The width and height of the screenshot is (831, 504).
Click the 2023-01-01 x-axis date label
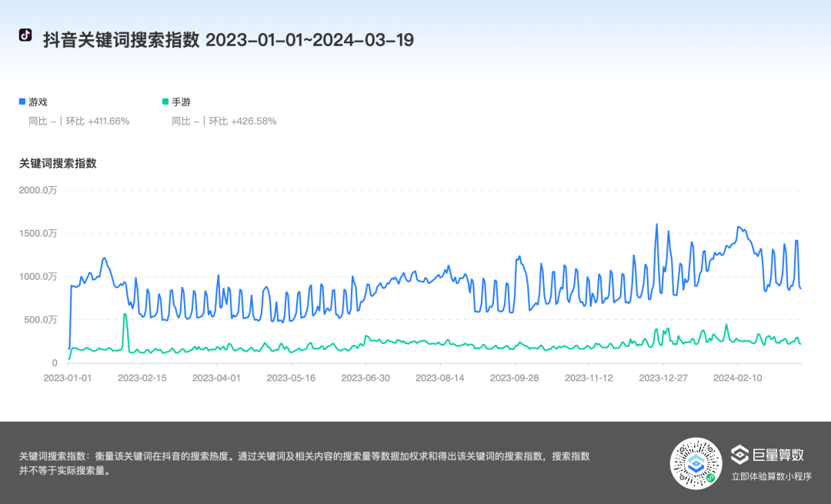point(67,378)
